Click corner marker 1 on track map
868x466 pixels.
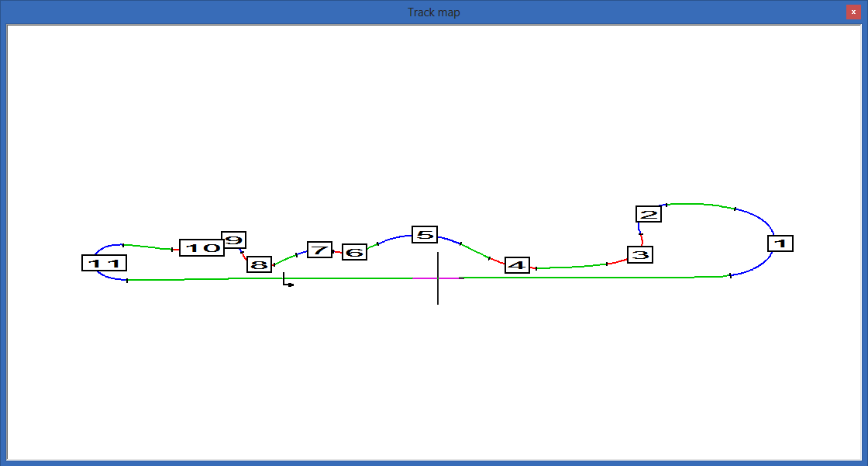tap(780, 243)
